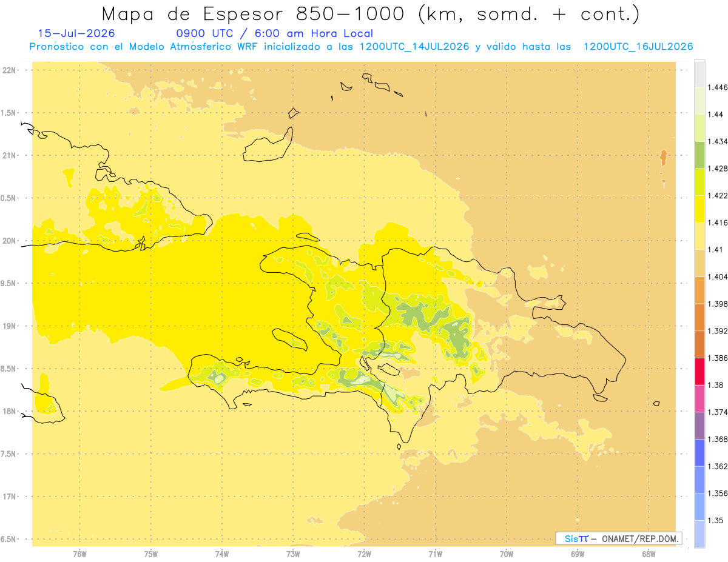Image resolution: width=728 pixels, height=562 pixels.
Task: Click the '17N' latitude label
Action: click(x=10, y=497)
